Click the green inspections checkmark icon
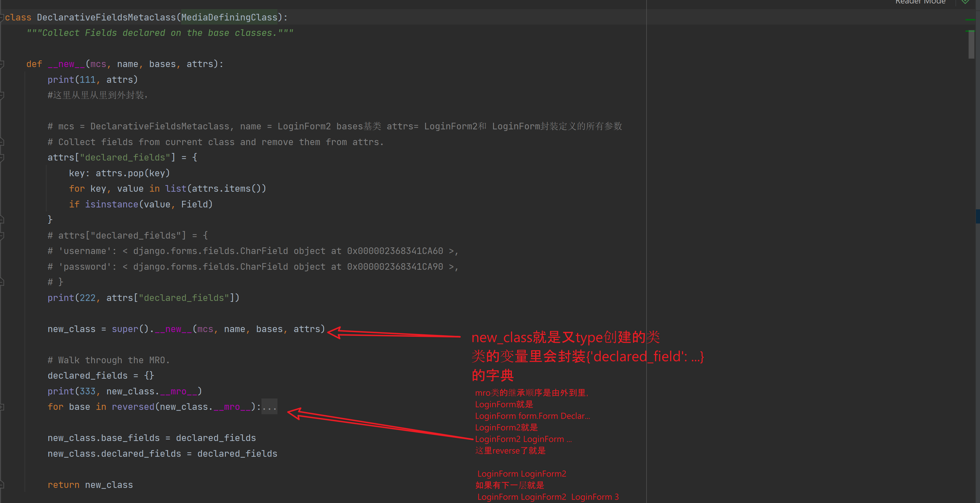 point(965,2)
